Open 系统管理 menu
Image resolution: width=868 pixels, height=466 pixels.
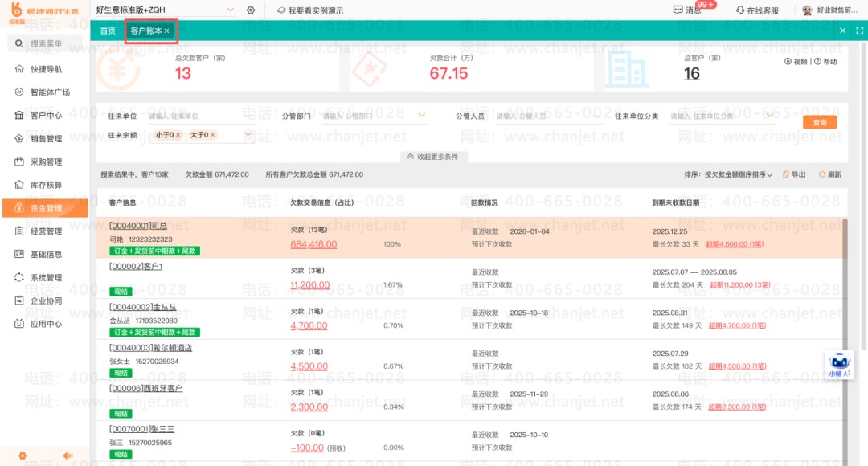[45, 278]
